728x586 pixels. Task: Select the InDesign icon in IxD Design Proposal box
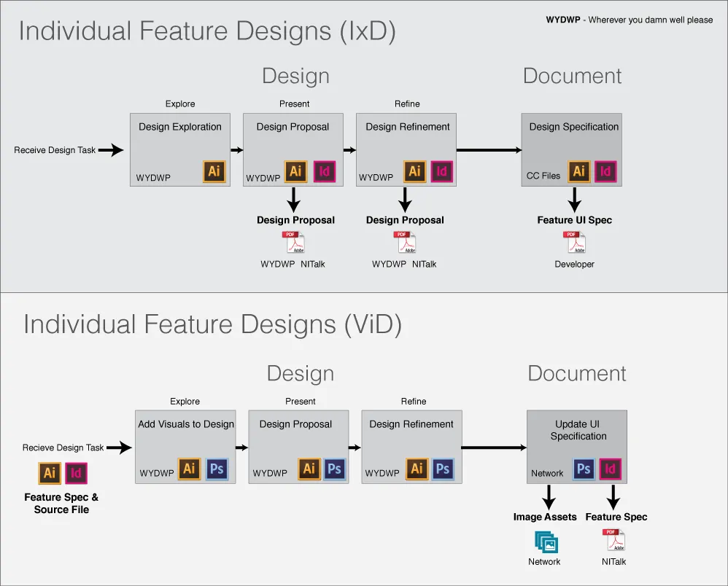(325, 172)
